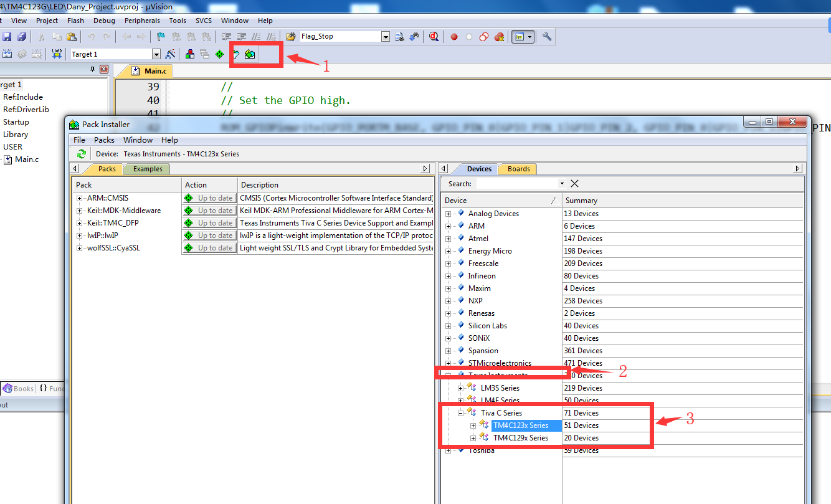Click the green refresh icon in Pack Installer

pos(82,154)
